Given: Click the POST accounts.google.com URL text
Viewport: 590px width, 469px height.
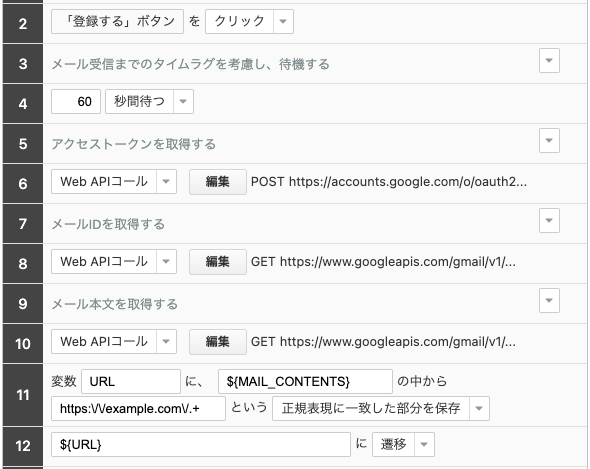Looking at the screenshot, I should pyautogui.click(x=389, y=182).
